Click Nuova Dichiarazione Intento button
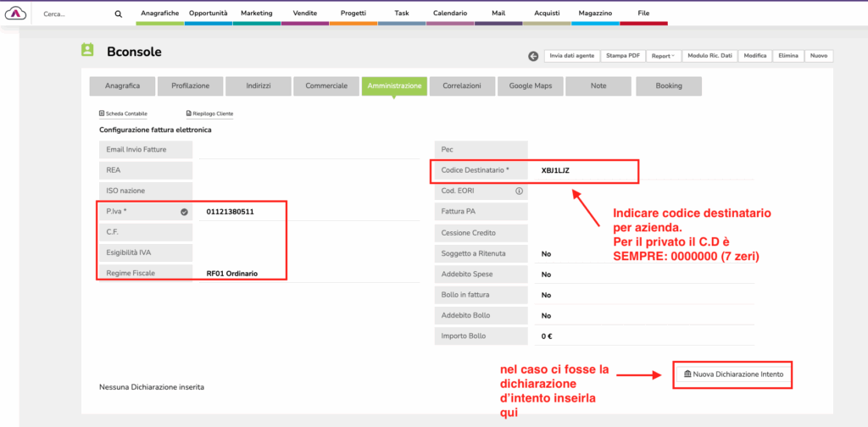This screenshot has height=427, width=868. [x=733, y=374]
